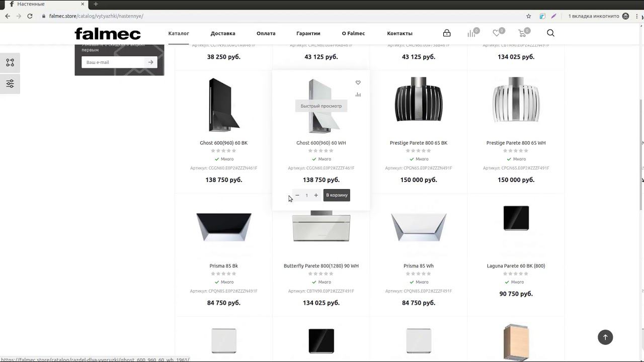Screen dimensions: 644x362
Task: Open the Каталог menu item
Action: pyautogui.click(x=179, y=33)
